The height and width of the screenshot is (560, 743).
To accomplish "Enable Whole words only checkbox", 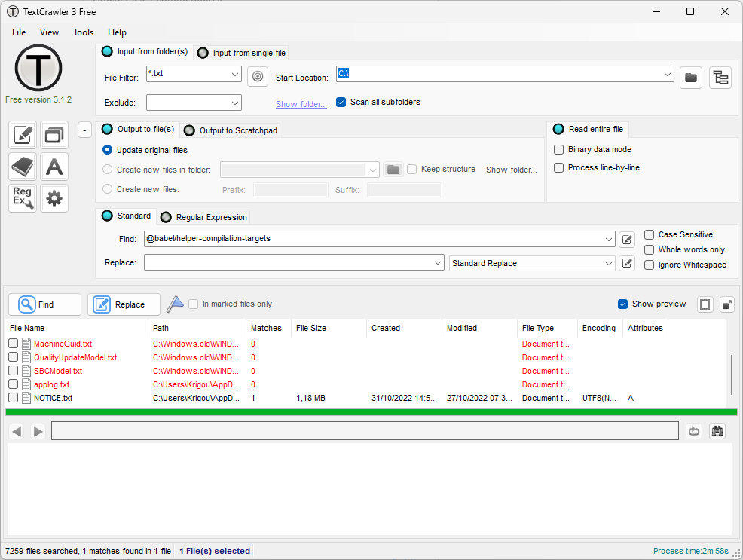I will tap(649, 249).
